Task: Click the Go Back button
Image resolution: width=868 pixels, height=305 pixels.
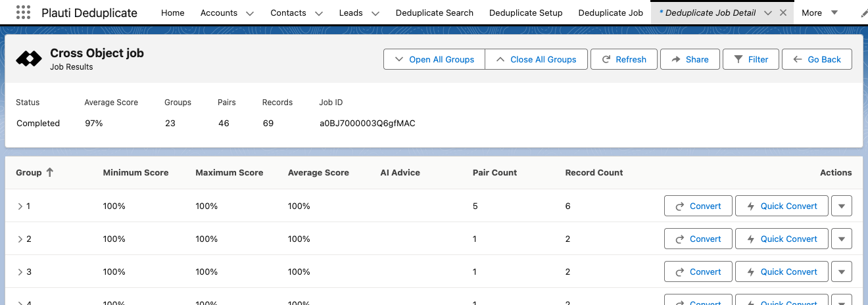Action: click(817, 59)
